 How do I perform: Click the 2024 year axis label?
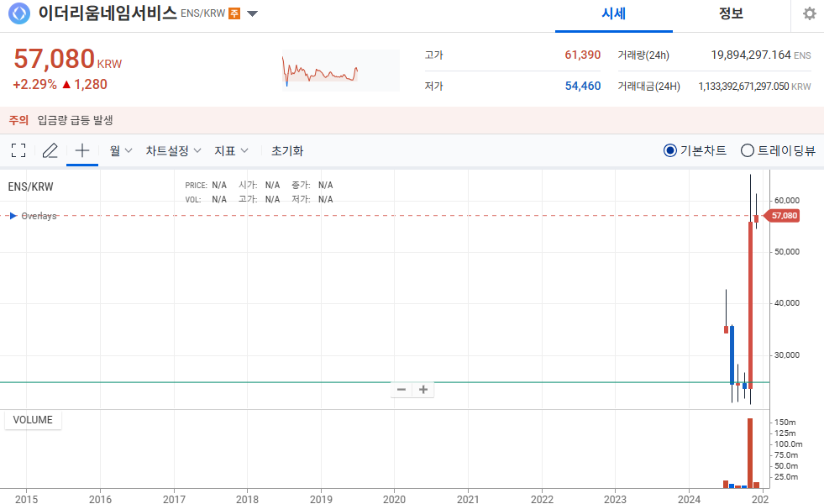(x=689, y=499)
